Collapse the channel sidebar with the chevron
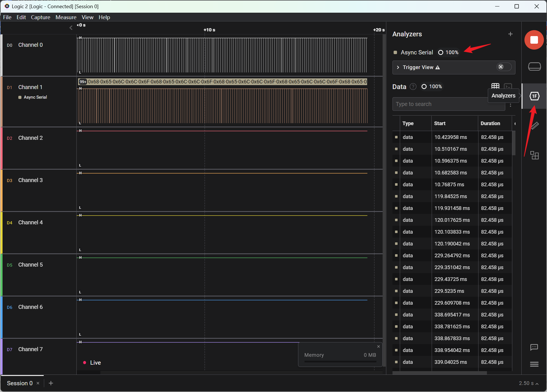This screenshot has width=547, height=392. 71,28
